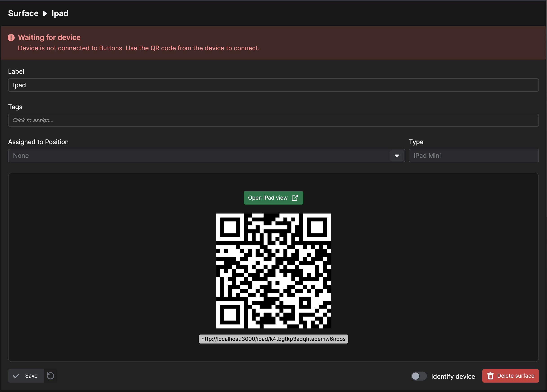Click the Surface breadcrumb link
This screenshot has width=547, height=392.
[x=23, y=13]
